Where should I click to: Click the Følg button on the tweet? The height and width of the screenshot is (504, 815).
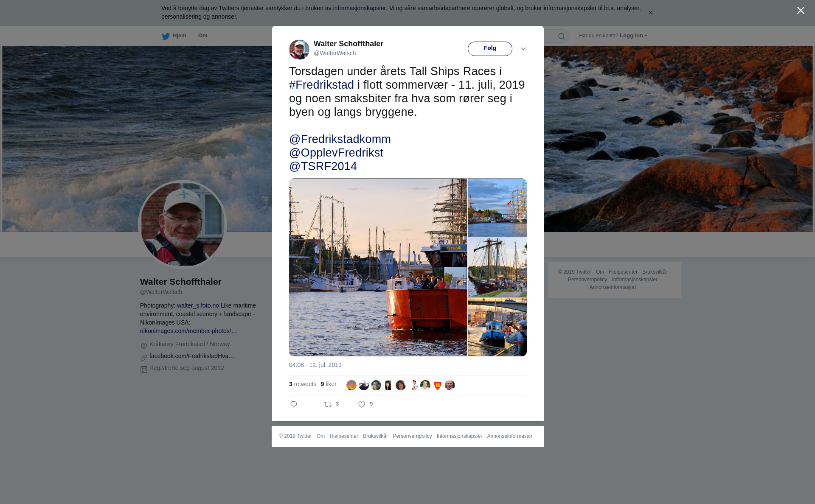point(490,49)
